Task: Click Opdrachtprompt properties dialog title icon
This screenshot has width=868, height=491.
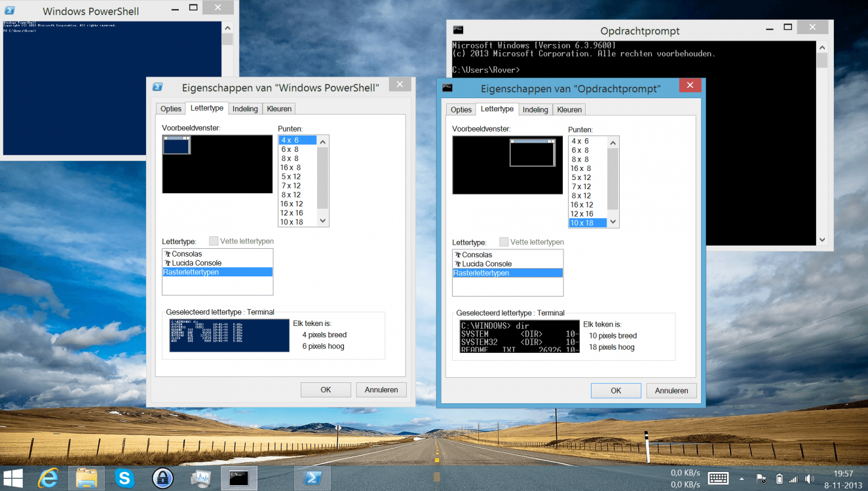Action: click(447, 87)
